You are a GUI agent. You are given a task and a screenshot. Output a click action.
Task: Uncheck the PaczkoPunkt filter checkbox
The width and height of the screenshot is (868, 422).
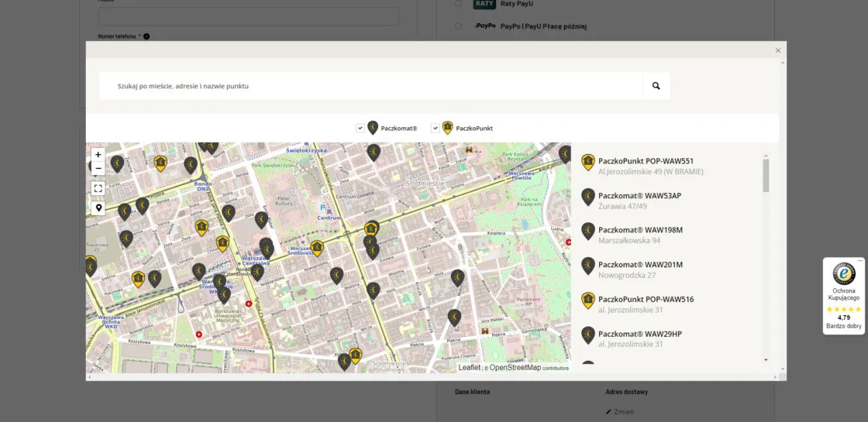[x=435, y=129]
